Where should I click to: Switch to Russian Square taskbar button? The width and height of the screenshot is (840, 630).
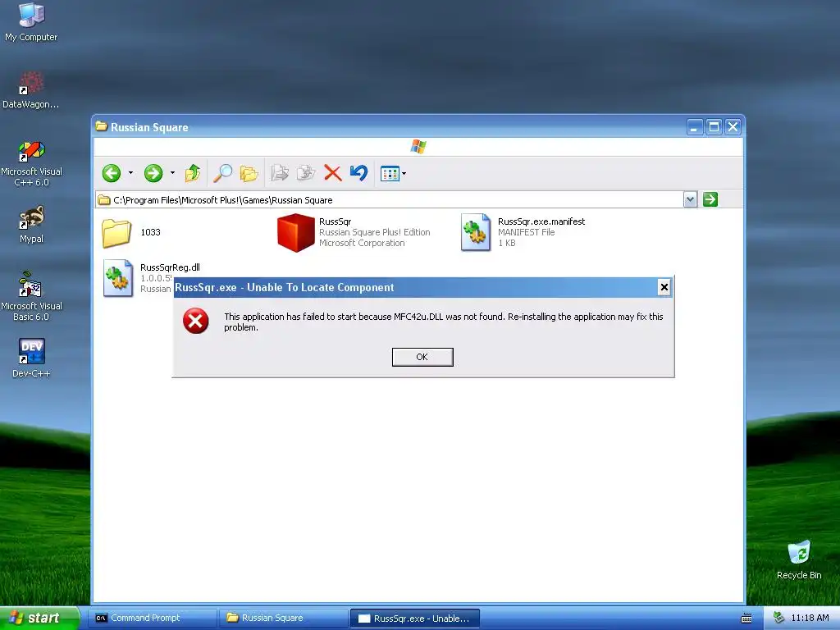(283, 619)
